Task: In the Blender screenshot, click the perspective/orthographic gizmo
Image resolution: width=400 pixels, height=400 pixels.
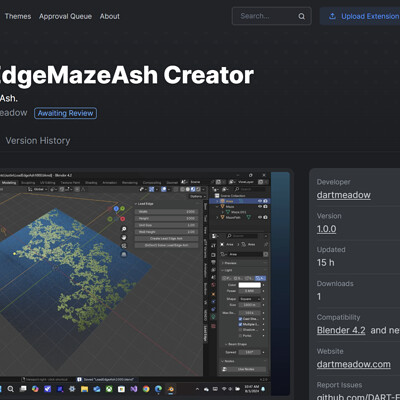Action: tap(124, 254)
